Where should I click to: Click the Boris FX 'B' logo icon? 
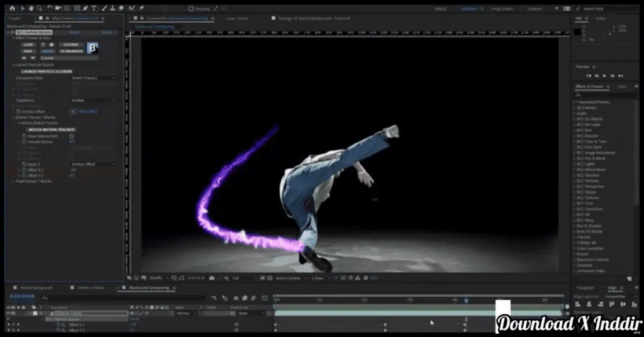(x=93, y=48)
